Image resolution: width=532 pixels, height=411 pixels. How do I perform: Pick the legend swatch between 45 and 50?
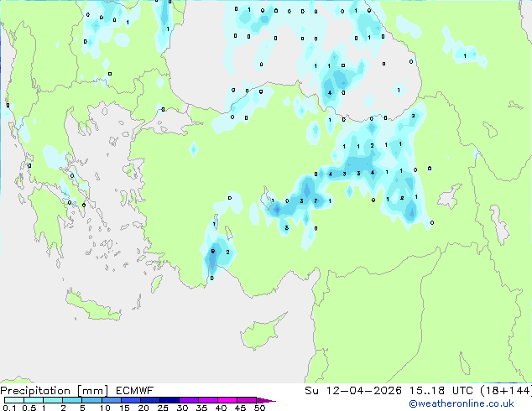click(x=247, y=400)
